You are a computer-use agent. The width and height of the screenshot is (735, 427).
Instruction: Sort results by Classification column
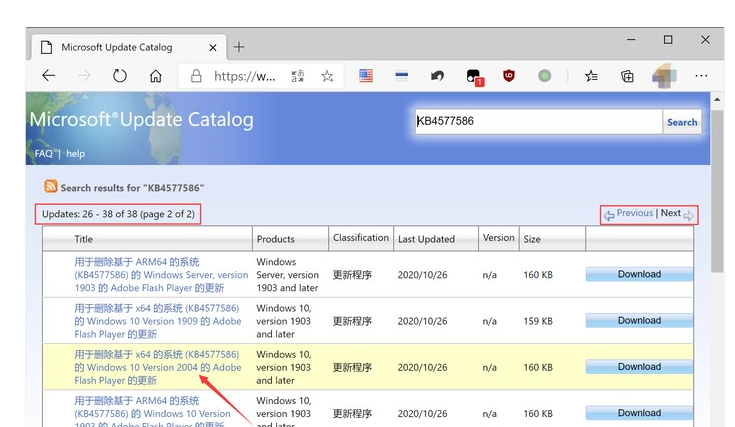point(361,238)
